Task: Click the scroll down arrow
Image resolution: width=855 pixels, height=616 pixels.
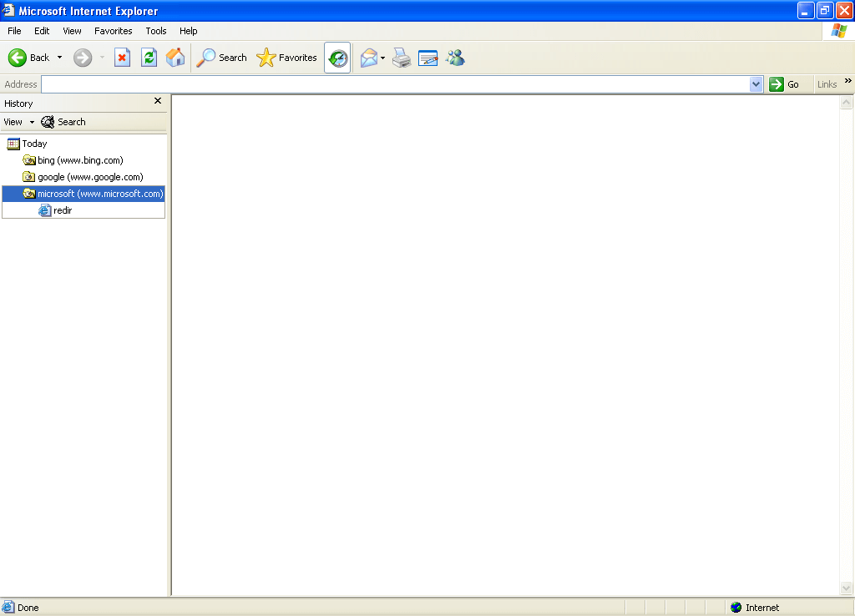Action: [847, 588]
